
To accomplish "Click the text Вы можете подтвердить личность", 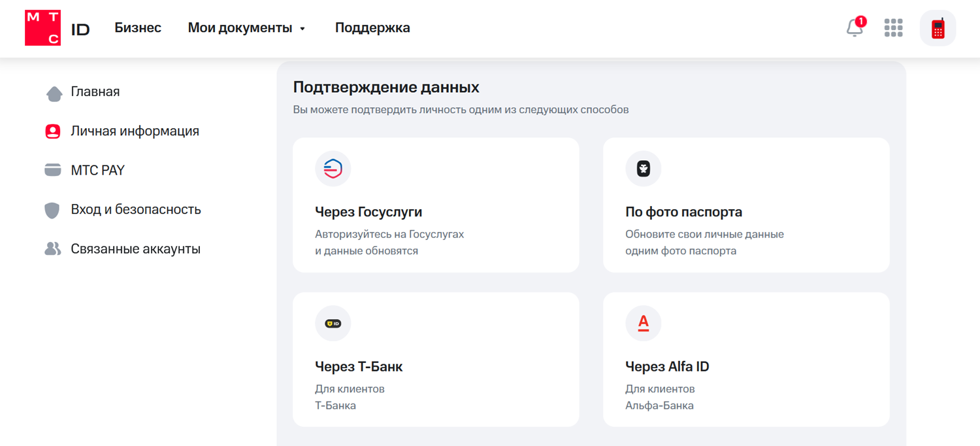I will pos(379,110).
